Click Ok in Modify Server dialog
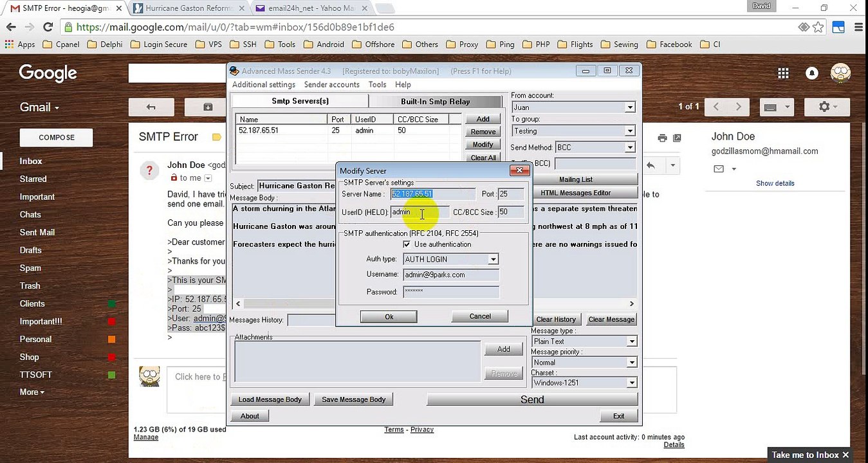Screen dimensions: 868x463 389,316
